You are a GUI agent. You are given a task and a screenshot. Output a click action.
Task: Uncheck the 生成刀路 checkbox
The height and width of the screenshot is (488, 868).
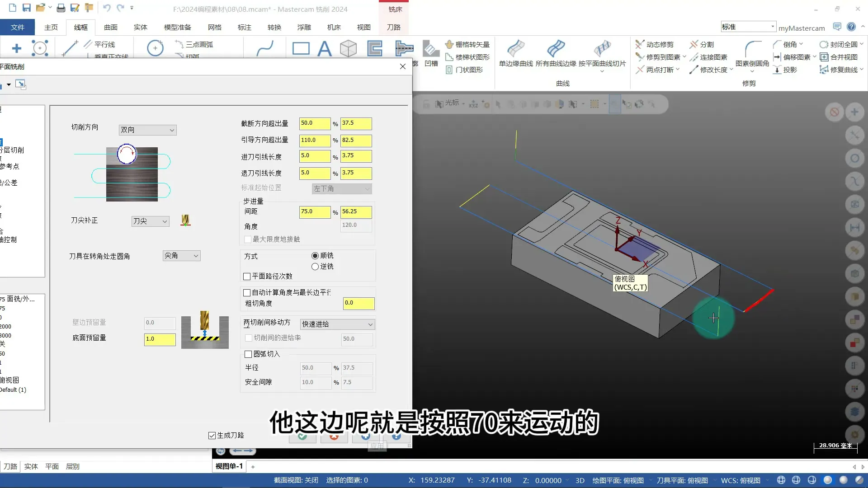(212, 435)
